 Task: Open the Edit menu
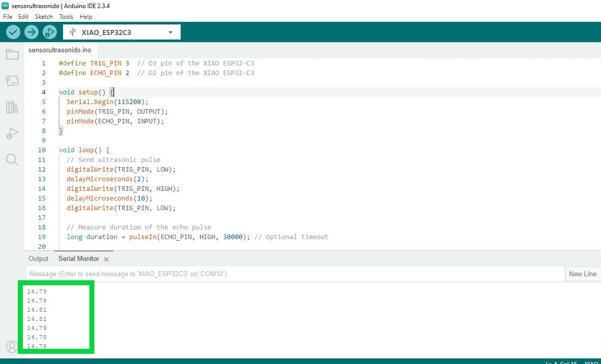tap(23, 17)
